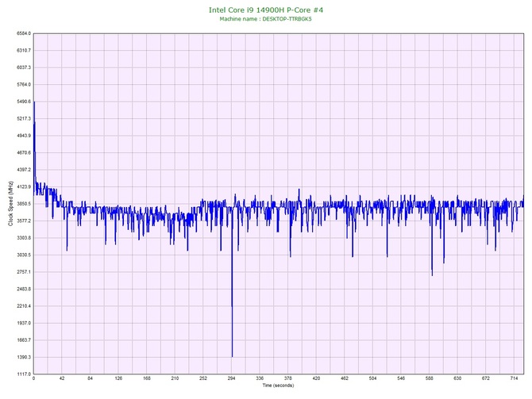The height and width of the screenshot is (399, 532).
Task: Click the 4123.9 y-axis value
Action: [24, 186]
